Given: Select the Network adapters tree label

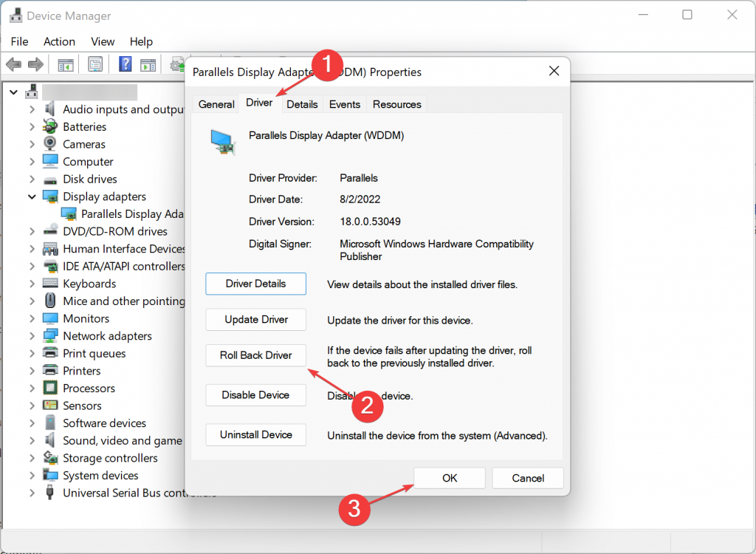Looking at the screenshot, I should pyautogui.click(x=108, y=336).
